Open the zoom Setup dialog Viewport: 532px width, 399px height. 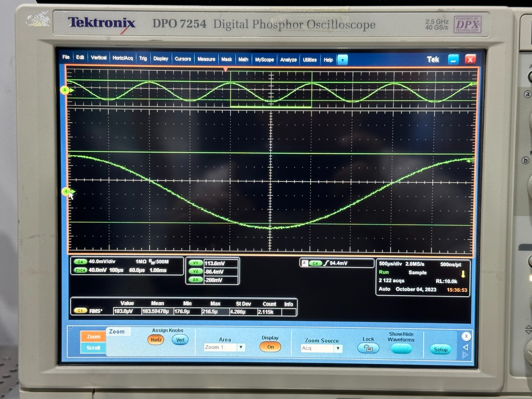pyautogui.click(x=441, y=349)
